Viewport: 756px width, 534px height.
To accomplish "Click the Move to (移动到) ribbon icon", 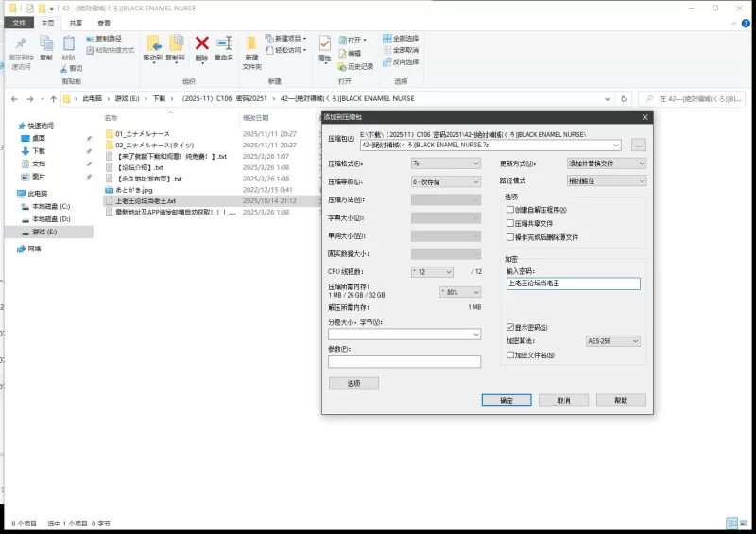I will [x=153, y=43].
